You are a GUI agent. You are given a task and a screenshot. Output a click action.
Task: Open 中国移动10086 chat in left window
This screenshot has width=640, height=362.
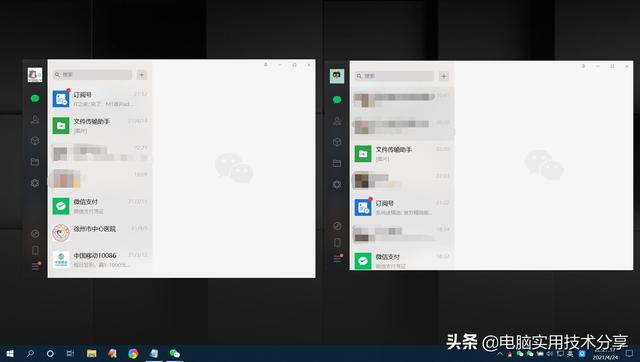pos(100,260)
